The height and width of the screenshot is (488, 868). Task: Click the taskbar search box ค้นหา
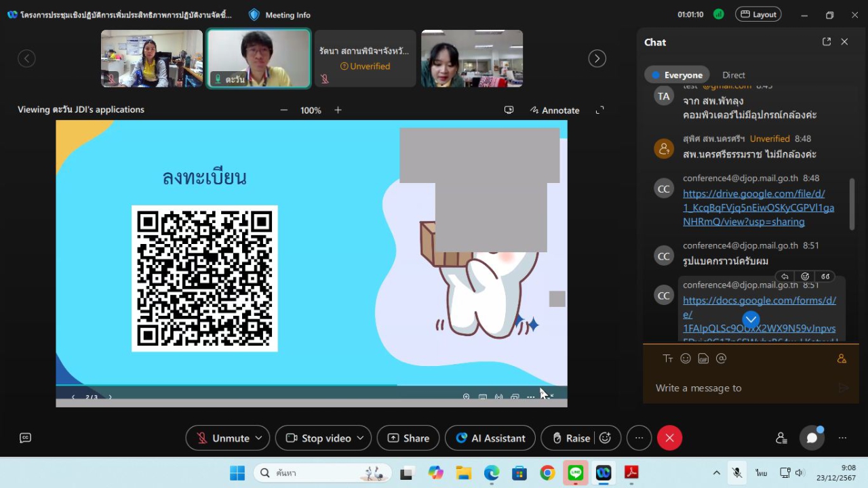[x=323, y=473]
